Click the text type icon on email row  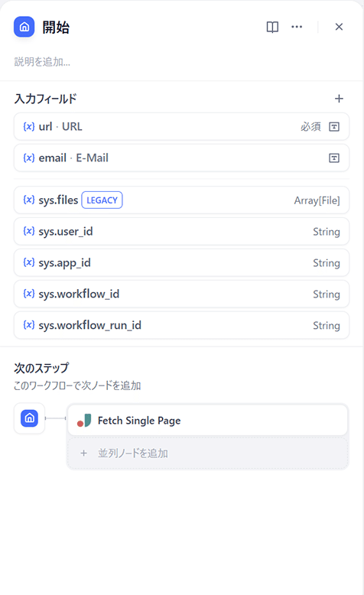[334, 158]
